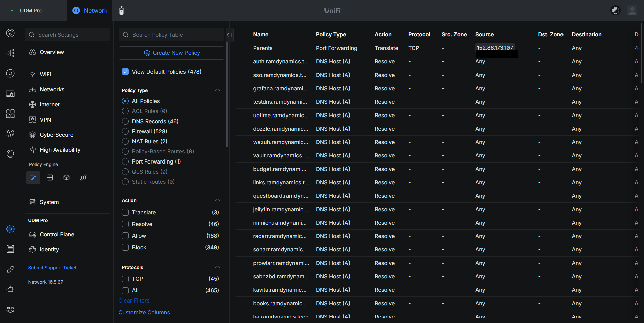Open the user account avatar
This screenshot has height=323, width=644.
click(x=632, y=11)
